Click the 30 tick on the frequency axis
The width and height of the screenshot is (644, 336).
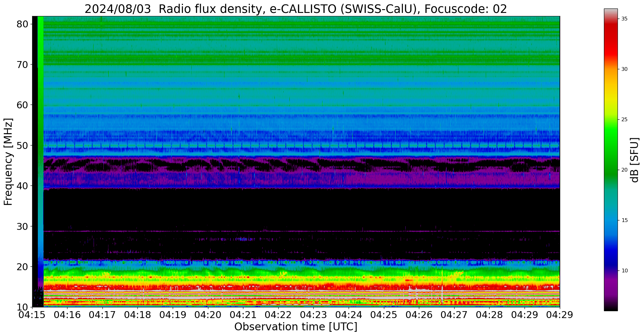[22, 226]
